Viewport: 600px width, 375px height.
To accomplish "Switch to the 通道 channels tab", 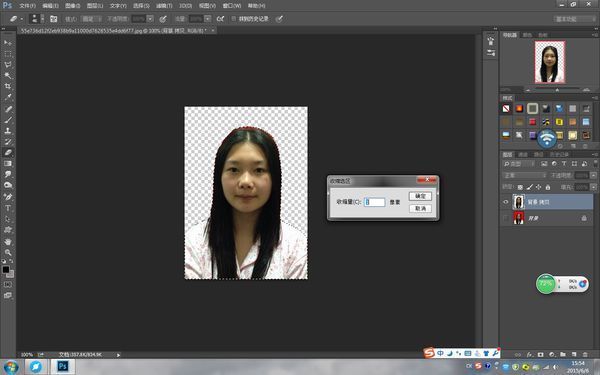I will click(523, 155).
